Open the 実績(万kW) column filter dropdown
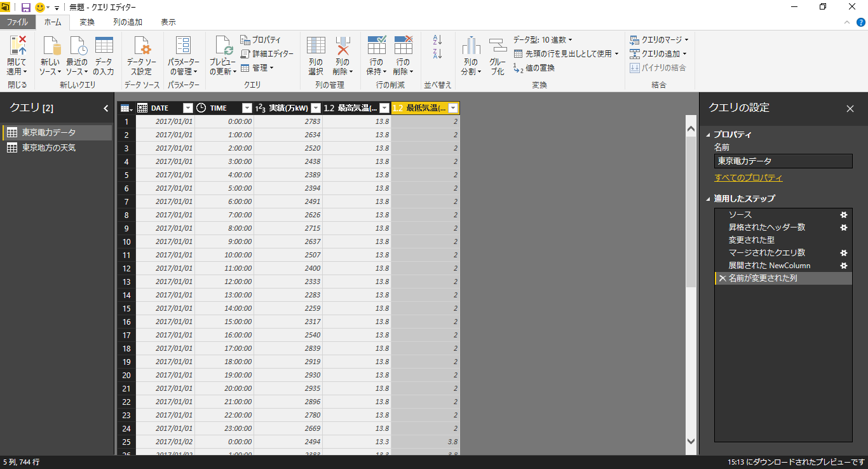This screenshot has width=868, height=469. click(x=316, y=108)
